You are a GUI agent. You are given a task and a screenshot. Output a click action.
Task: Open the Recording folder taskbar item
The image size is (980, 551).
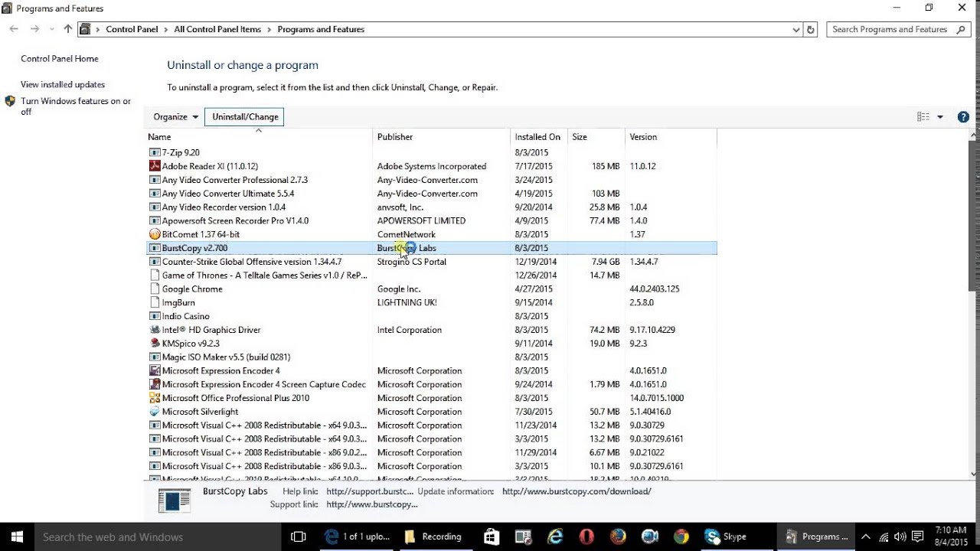click(x=433, y=536)
